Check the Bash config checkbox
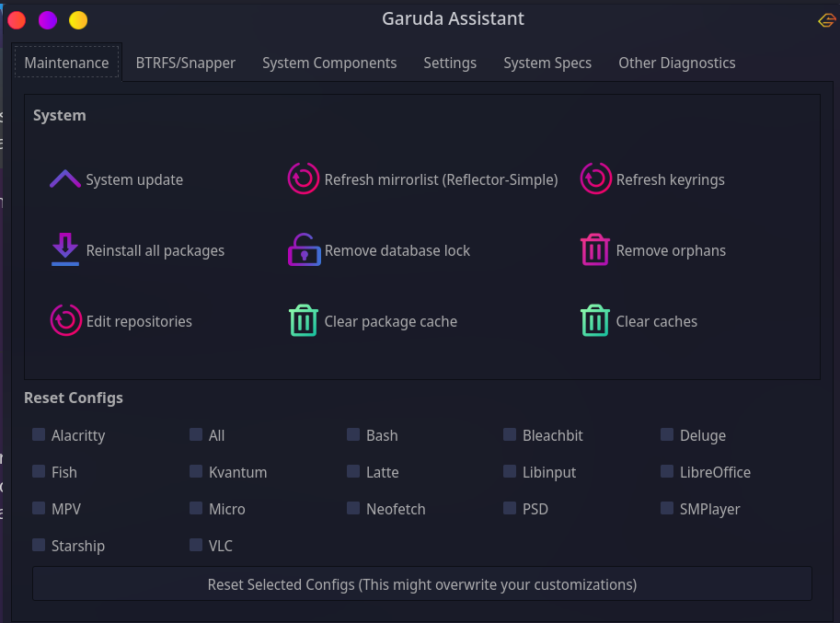The image size is (840, 623). pos(353,434)
